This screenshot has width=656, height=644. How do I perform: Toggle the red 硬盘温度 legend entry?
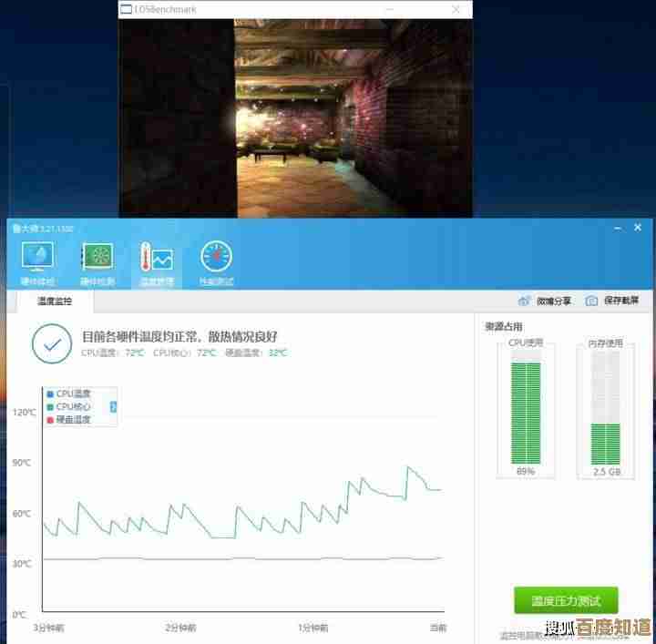click(x=69, y=419)
